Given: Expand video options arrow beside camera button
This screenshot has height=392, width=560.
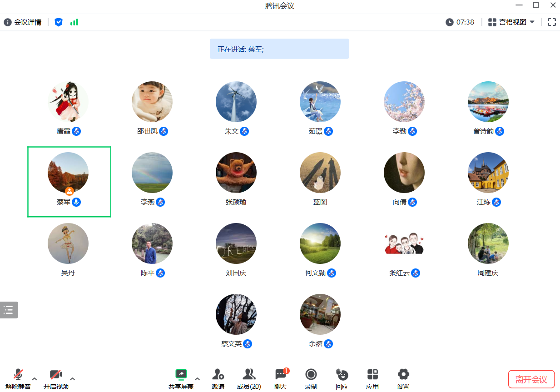Looking at the screenshot, I should (73, 378).
